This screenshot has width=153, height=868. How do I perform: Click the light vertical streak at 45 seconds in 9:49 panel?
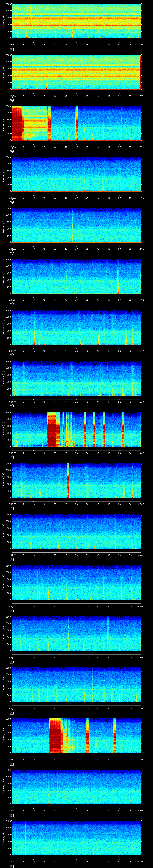(108, 628)
